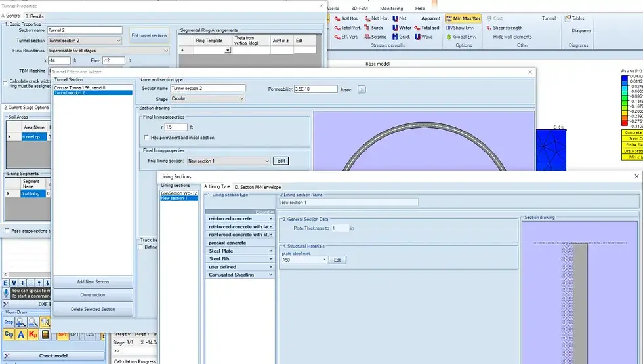Select the A. Lining Type tab

(x=217, y=186)
